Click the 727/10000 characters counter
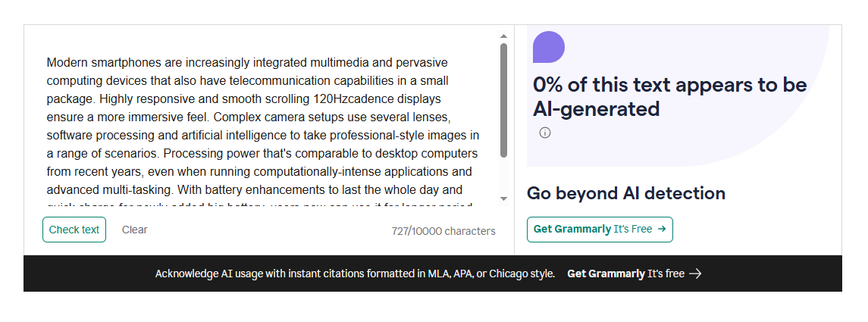868x322 pixels. (x=443, y=231)
